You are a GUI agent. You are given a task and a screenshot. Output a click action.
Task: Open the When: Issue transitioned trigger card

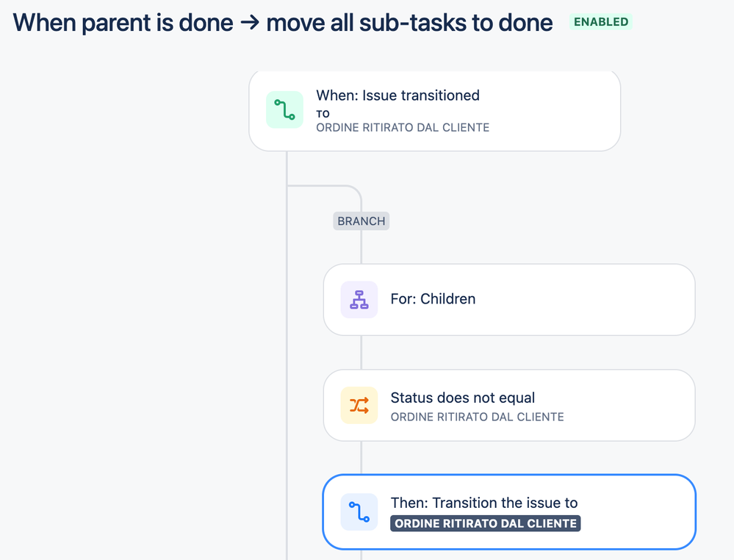pos(434,110)
